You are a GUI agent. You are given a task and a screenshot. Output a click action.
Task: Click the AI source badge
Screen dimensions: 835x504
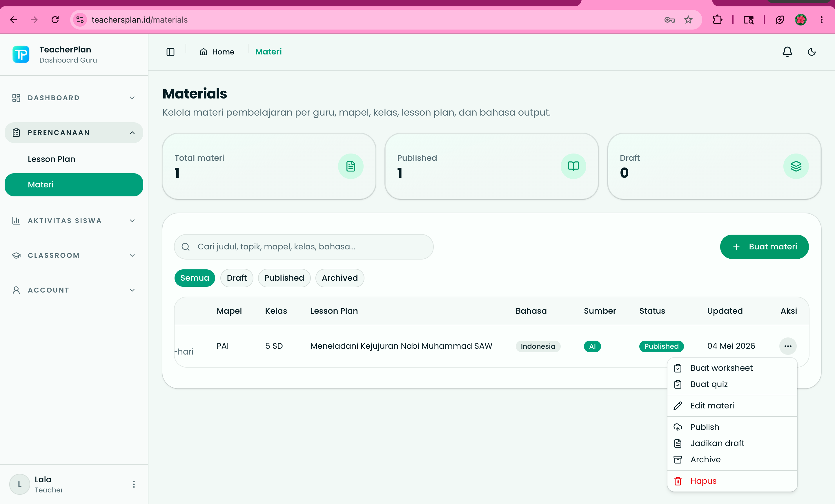[x=592, y=346]
